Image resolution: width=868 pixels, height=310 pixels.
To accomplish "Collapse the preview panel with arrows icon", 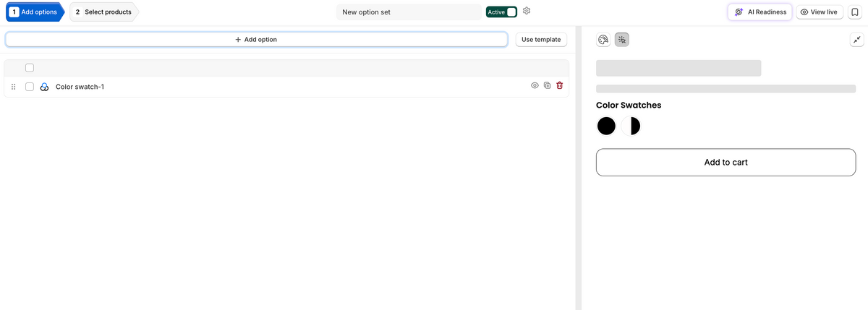I will point(856,40).
